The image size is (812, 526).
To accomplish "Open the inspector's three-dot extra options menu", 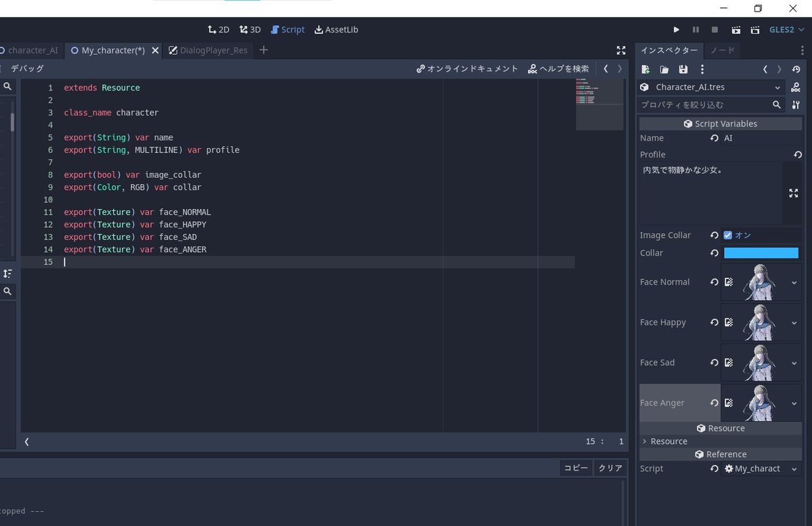I will 702,69.
